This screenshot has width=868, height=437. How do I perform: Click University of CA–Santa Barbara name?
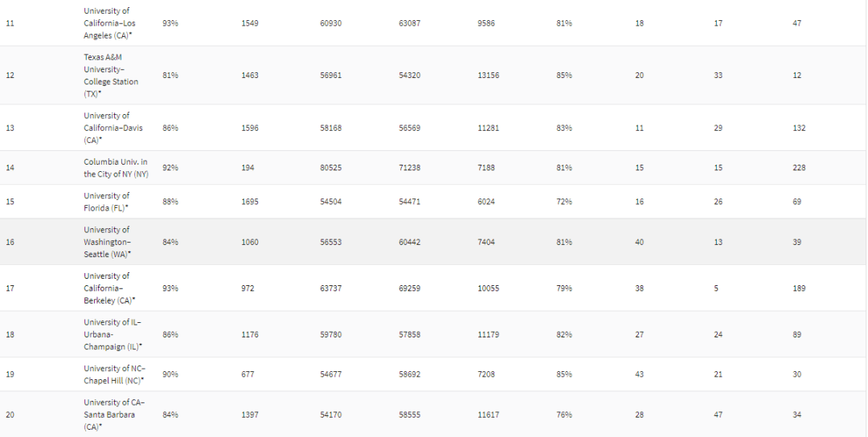click(x=114, y=415)
